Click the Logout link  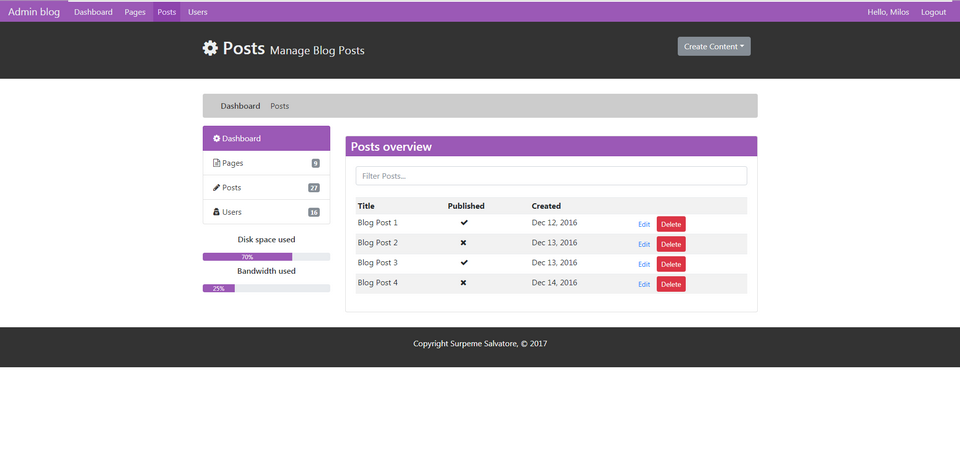933,12
